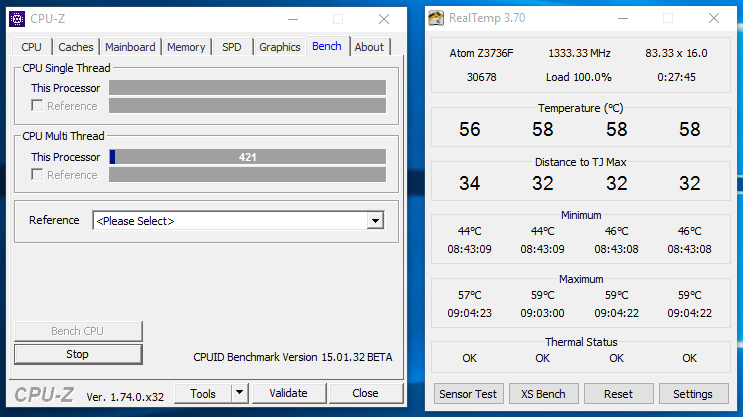Image resolution: width=743 pixels, height=417 pixels.
Task: Click the 83.33 x 16.0 multiplier value
Action: (x=676, y=53)
